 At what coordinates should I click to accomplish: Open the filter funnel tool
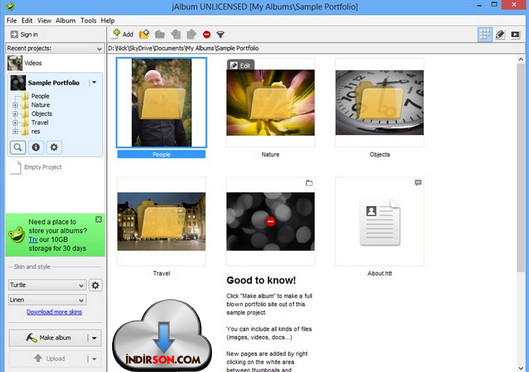click(x=220, y=34)
